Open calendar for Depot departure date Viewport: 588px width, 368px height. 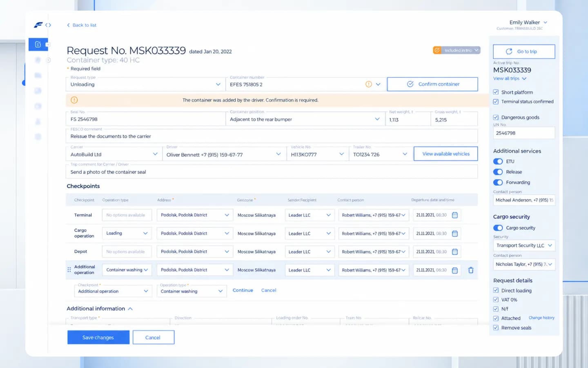455,252
